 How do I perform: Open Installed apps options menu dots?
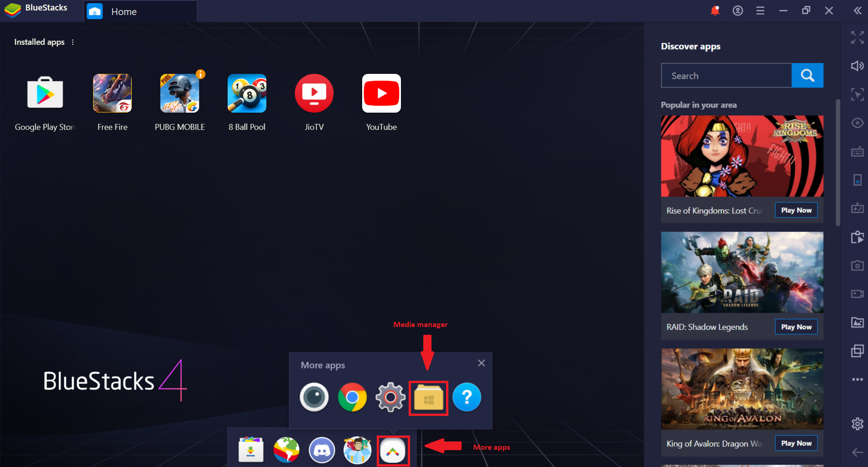tap(73, 42)
